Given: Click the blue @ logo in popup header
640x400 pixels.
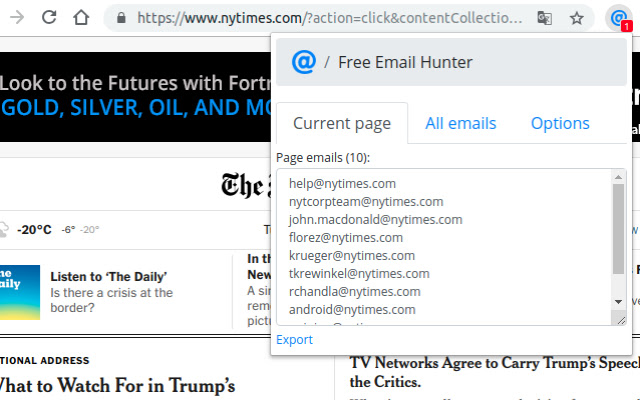Looking at the screenshot, I should click(304, 62).
